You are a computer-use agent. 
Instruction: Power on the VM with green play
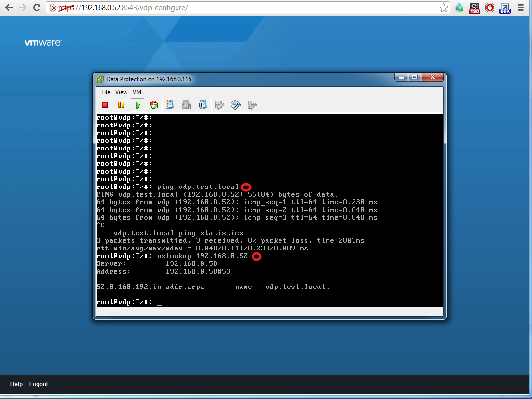(x=138, y=105)
